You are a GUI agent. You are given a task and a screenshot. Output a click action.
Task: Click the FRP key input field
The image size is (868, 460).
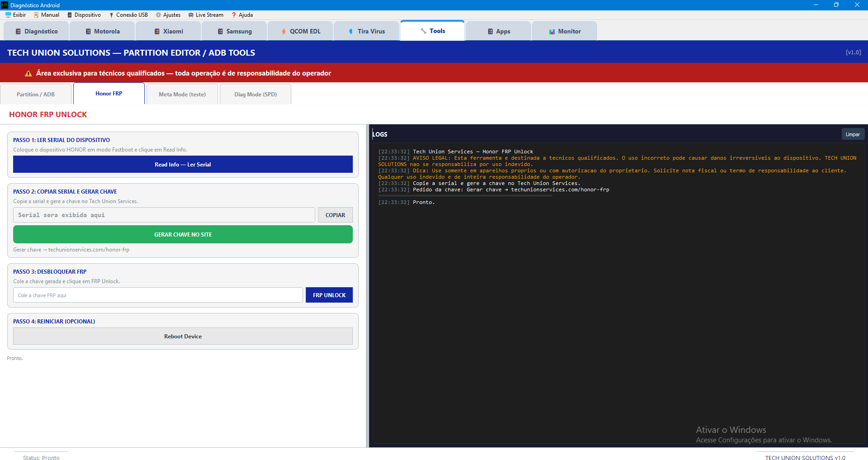(x=158, y=295)
